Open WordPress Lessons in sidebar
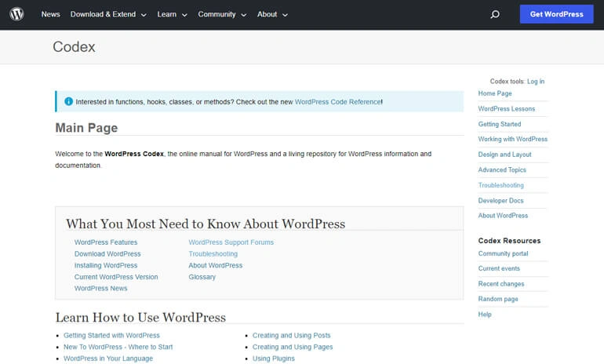The height and width of the screenshot is (364, 604). [x=506, y=108]
